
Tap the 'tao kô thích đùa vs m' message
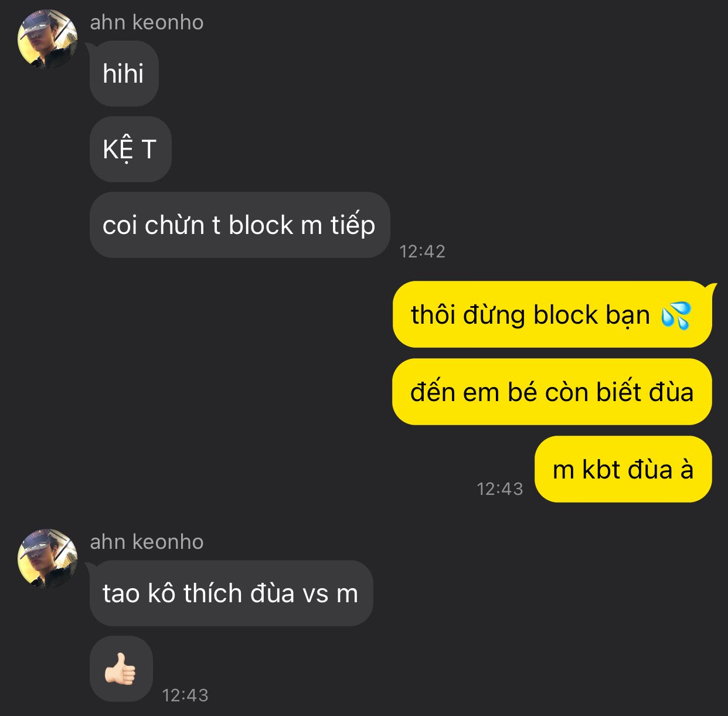(x=231, y=593)
